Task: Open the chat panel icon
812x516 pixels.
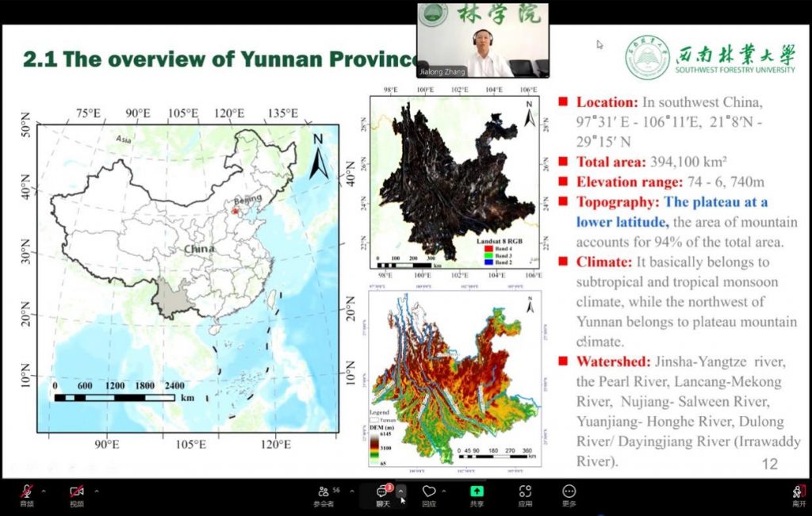Action: [382, 493]
